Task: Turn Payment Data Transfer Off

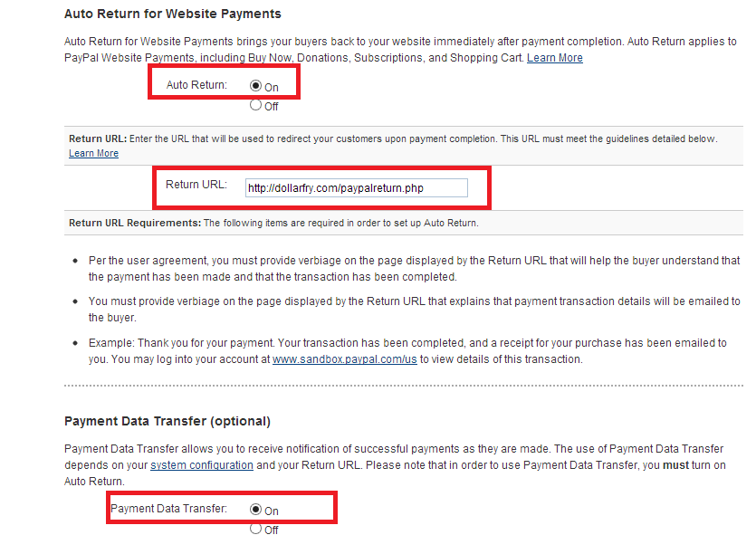Action: (x=256, y=529)
